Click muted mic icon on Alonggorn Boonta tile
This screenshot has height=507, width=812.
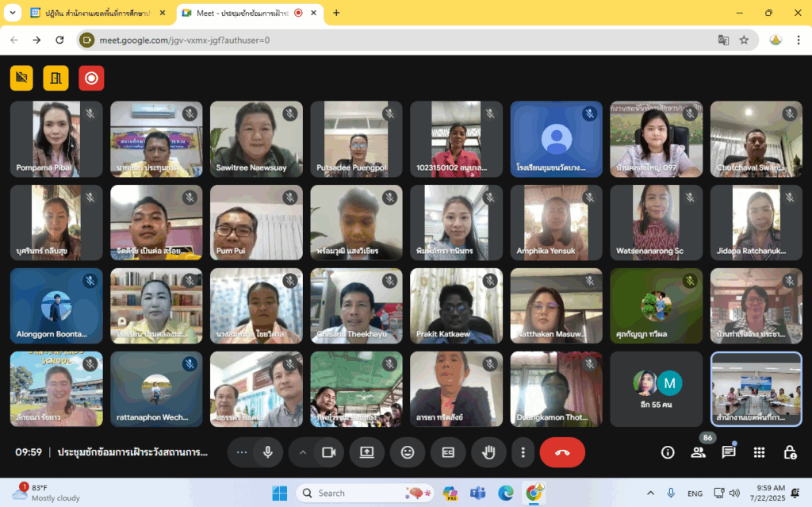click(90, 280)
